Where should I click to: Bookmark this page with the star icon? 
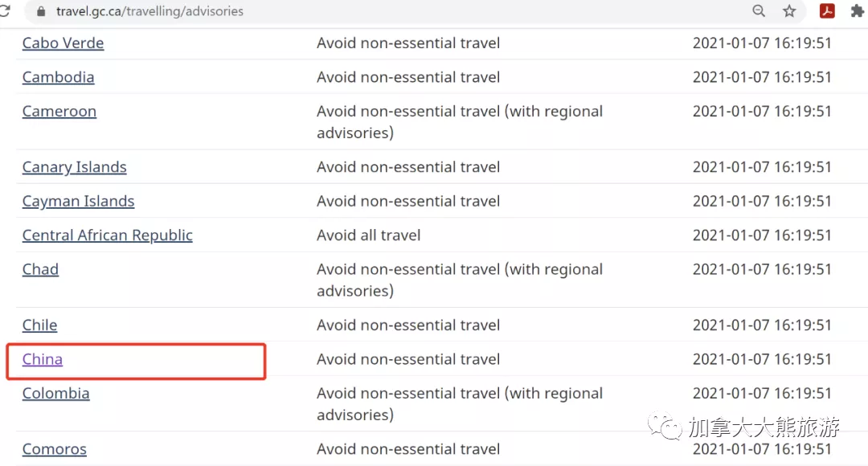coord(789,11)
